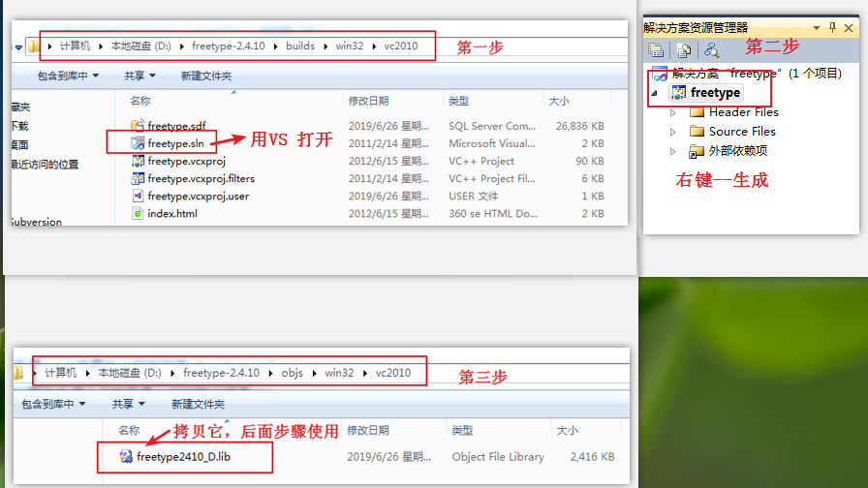Click the Properties icon in Solution Explorer toolbar
Viewport: 868px width, 488px height.
[x=656, y=50]
